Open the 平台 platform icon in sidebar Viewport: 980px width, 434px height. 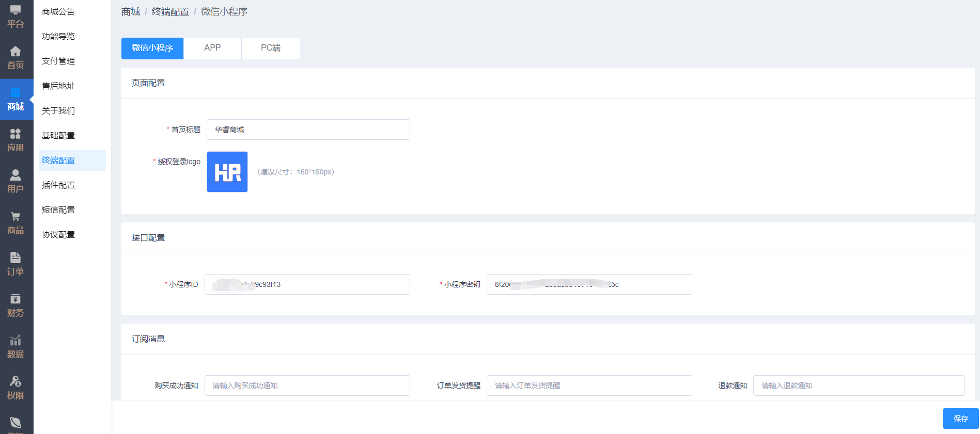pos(15,10)
